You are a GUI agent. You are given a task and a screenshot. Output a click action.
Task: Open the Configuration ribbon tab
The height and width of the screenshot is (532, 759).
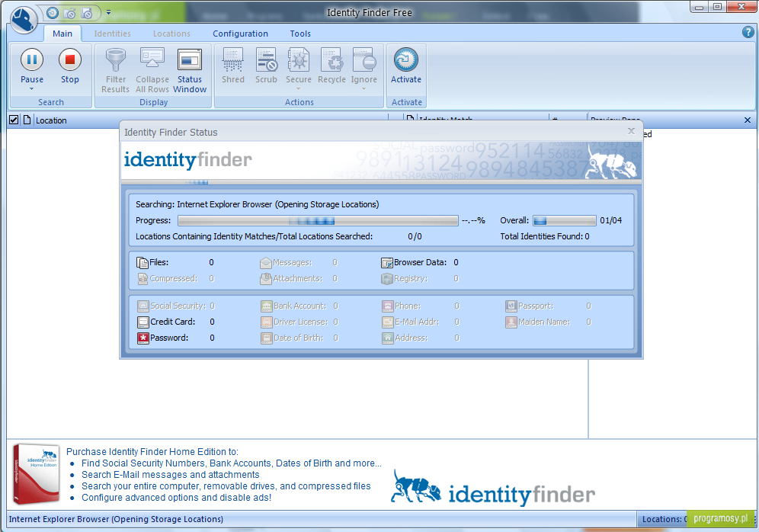click(x=240, y=34)
